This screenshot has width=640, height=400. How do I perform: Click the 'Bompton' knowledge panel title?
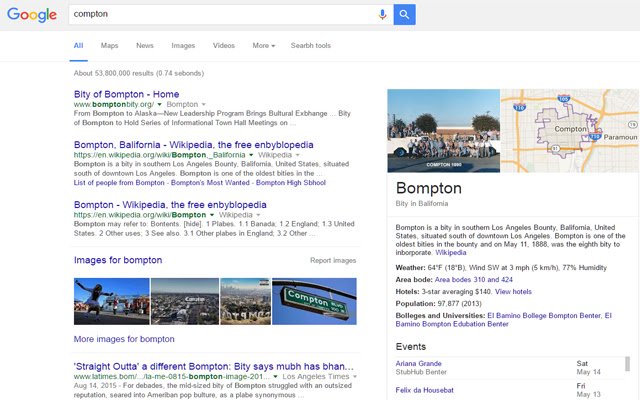429,188
